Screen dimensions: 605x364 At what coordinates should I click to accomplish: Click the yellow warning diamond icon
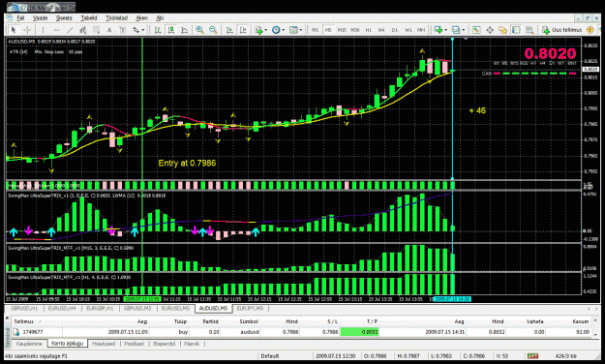(x=590, y=30)
